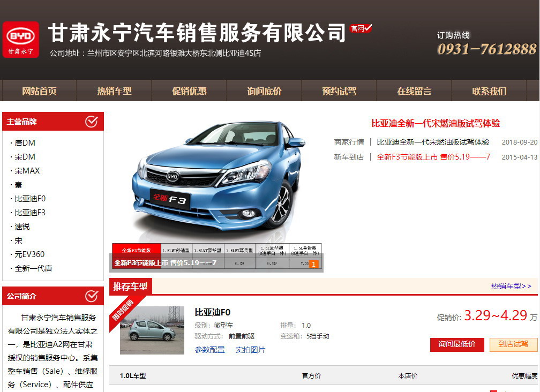Click the 到店试驾 button
The height and width of the screenshot is (392, 540).
click(x=513, y=344)
